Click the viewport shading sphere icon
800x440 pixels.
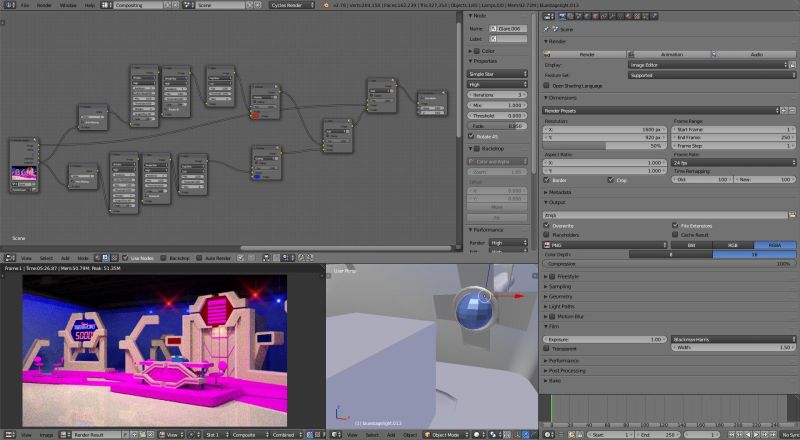pyautogui.click(x=477, y=435)
